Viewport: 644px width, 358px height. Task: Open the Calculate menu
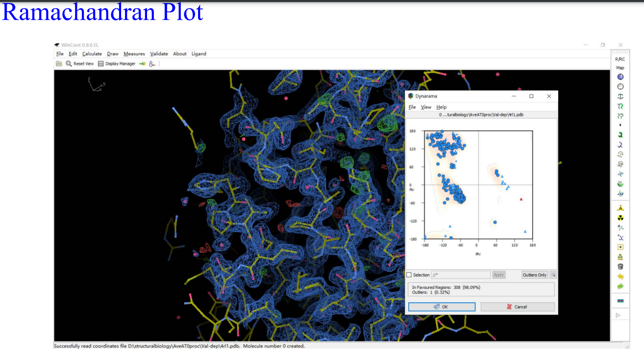(x=92, y=54)
